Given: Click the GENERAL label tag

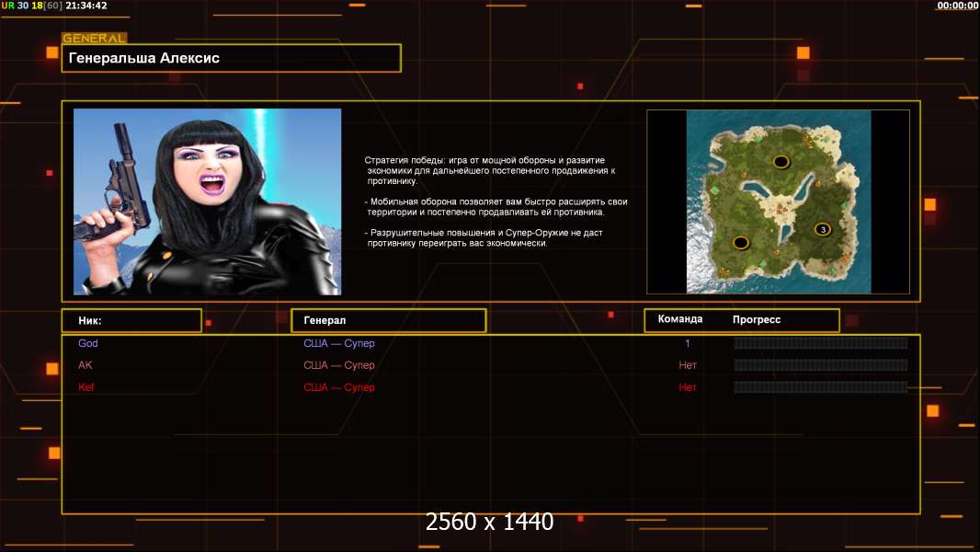Looking at the screenshot, I should [94, 39].
